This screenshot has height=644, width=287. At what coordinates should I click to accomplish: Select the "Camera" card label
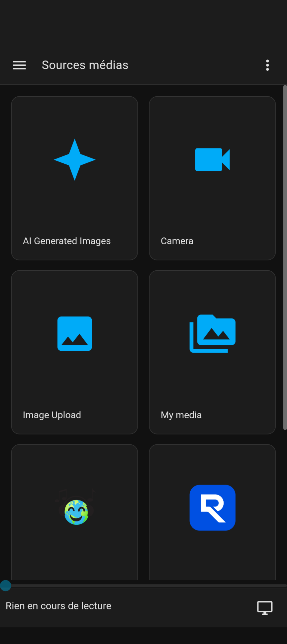tap(177, 241)
